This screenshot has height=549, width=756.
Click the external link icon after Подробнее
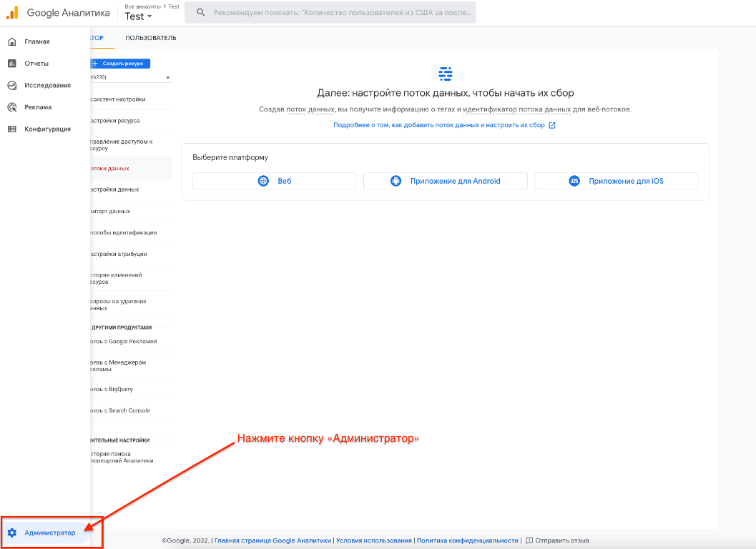click(552, 125)
